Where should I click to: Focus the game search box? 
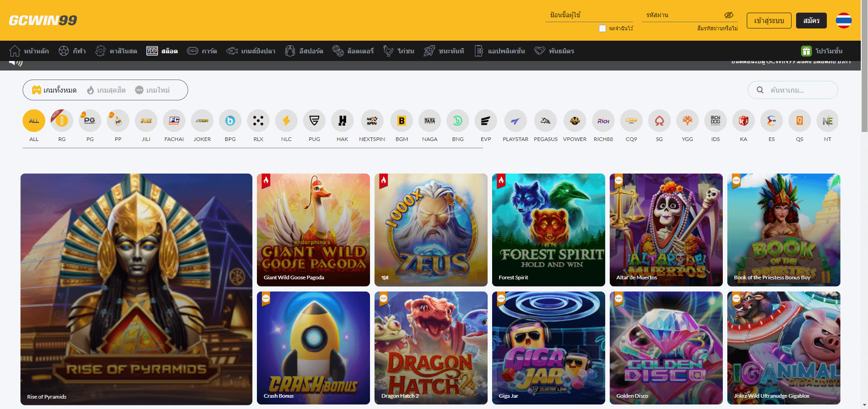(793, 90)
